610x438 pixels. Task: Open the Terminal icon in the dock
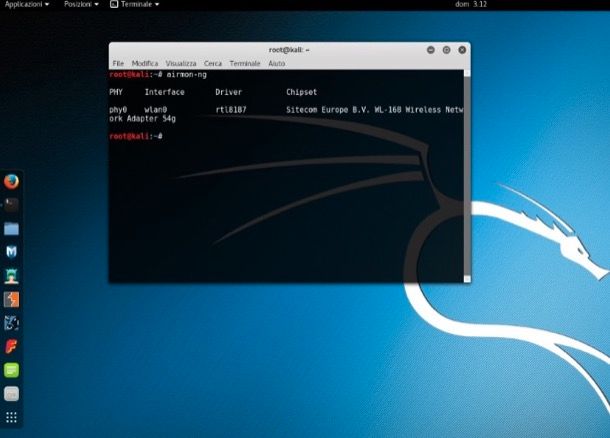pyautogui.click(x=11, y=205)
